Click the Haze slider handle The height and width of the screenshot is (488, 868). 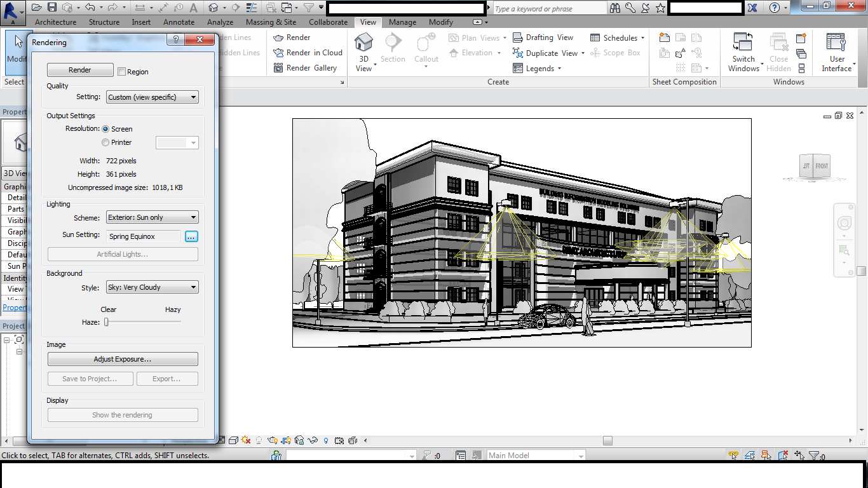[107, 322]
